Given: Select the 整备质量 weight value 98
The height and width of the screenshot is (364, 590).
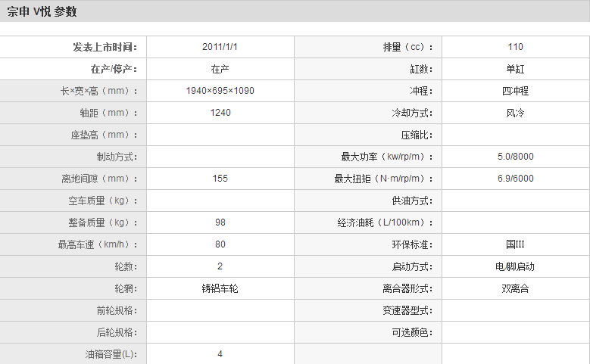Looking at the screenshot, I should point(220,222).
